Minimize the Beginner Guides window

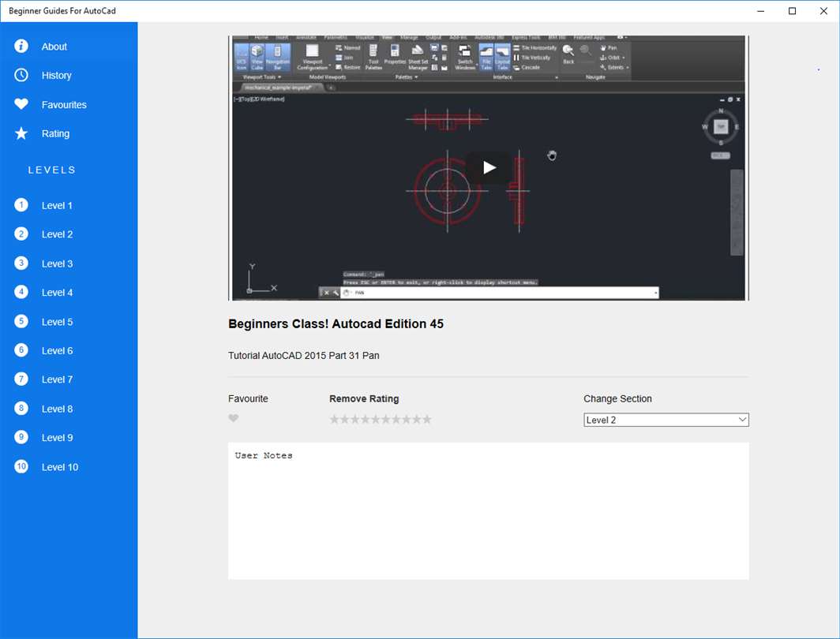pos(761,11)
